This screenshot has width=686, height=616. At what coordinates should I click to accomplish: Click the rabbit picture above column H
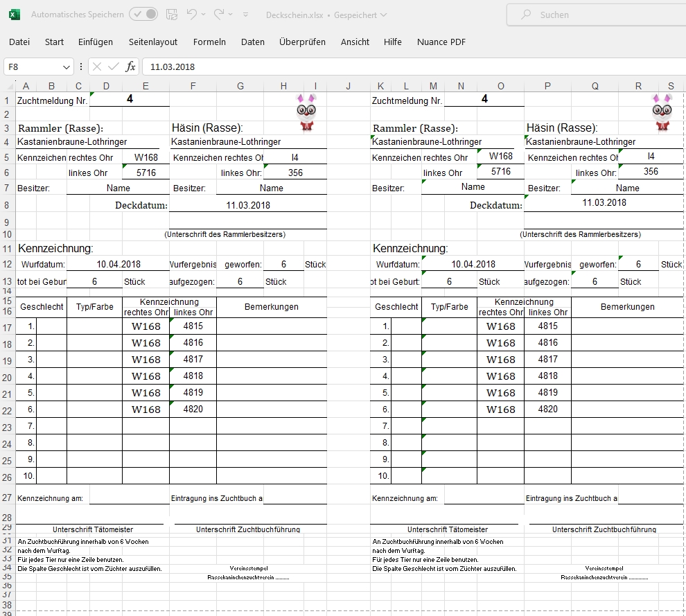pyautogui.click(x=306, y=112)
